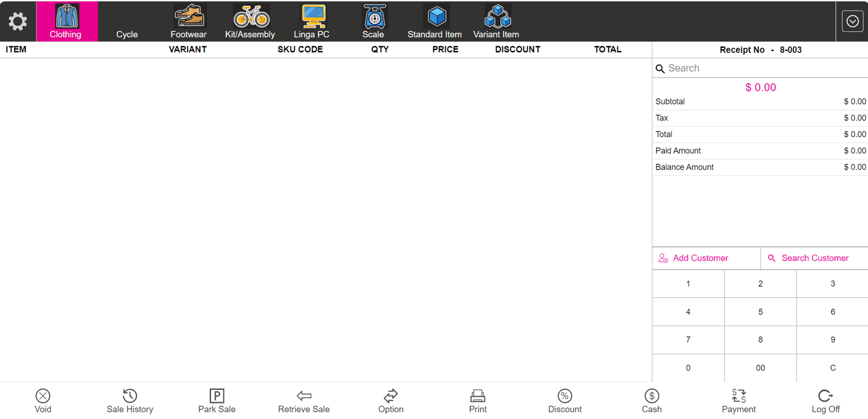This screenshot has width=868, height=419.
Task: Open the settings gear icon
Action: point(18,22)
